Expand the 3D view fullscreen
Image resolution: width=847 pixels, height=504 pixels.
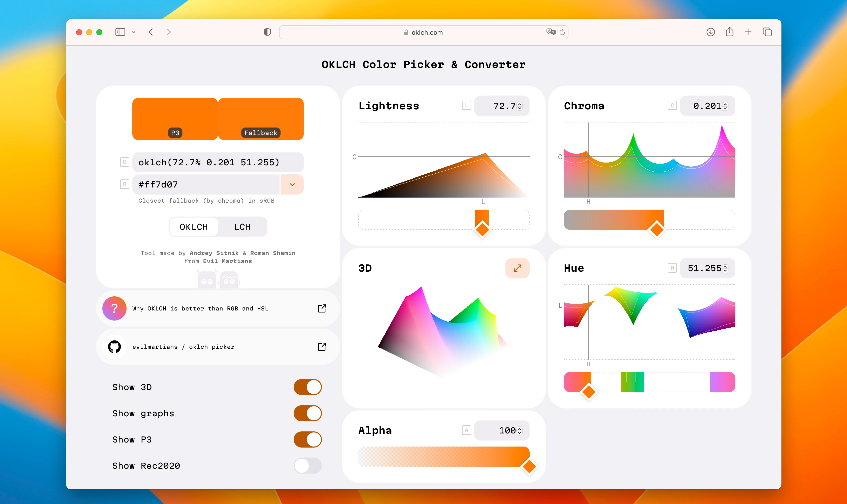[x=517, y=268]
